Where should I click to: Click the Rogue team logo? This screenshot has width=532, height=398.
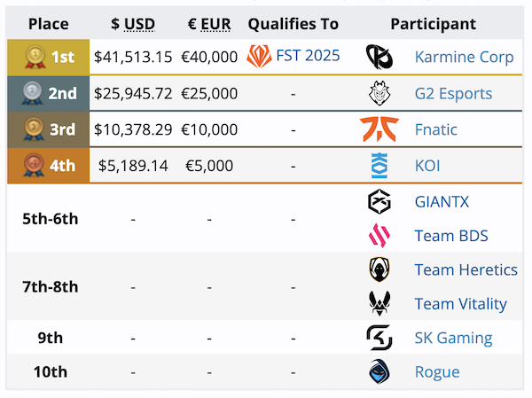pyautogui.click(x=379, y=371)
